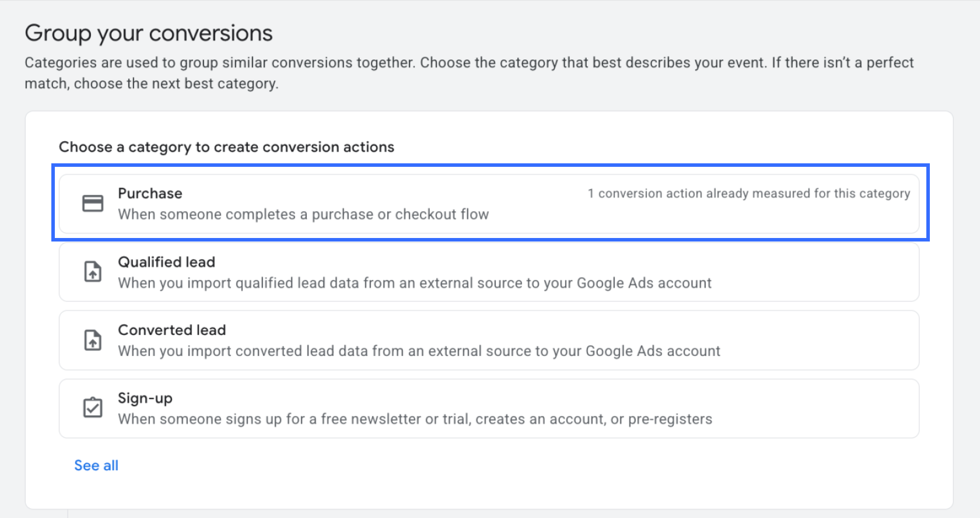
Task: Click the paragraph explaining how categories are used
Action: pos(469,73)
